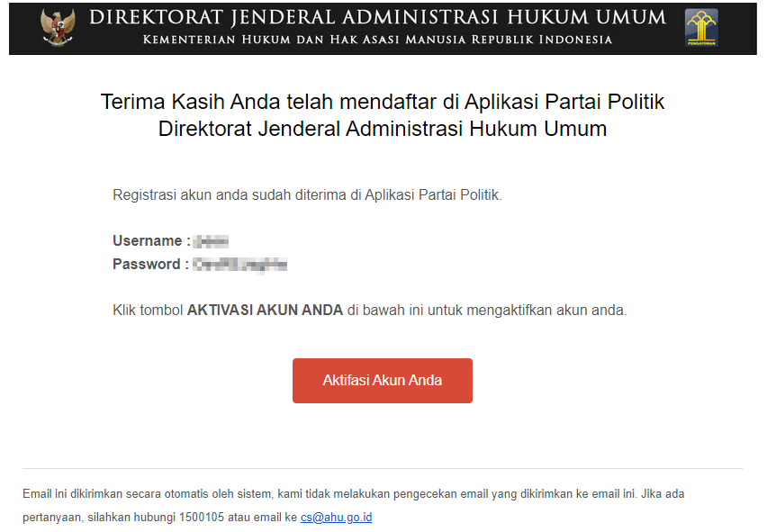
Task: Click the phone number 1500105 in footer
Action: pos(202,518)
